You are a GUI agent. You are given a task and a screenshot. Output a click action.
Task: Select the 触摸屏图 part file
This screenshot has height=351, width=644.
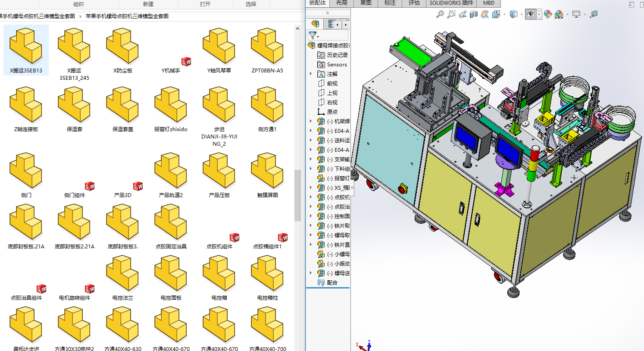(267, 175)
